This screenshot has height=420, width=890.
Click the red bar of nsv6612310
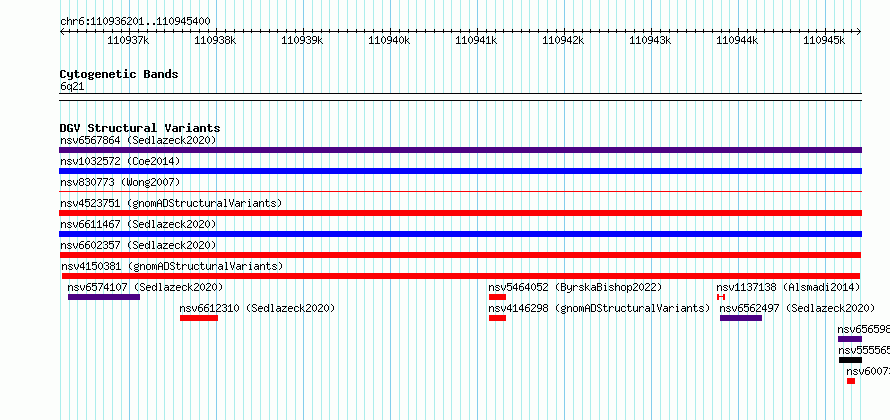coord(199,318)
